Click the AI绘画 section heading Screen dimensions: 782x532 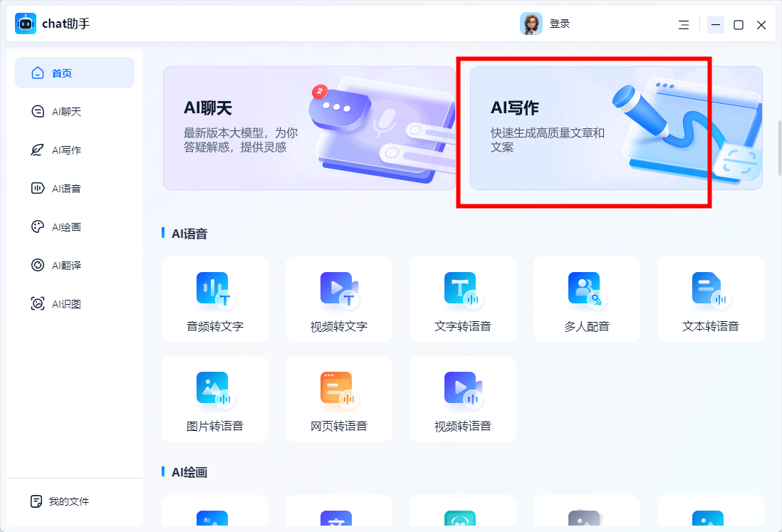[x=189, y=473]
